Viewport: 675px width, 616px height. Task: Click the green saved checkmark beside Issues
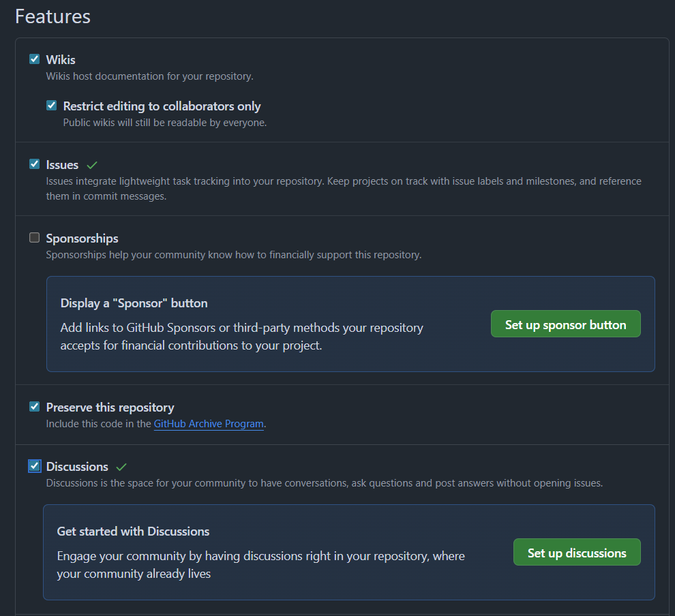[x=92, y=165]
